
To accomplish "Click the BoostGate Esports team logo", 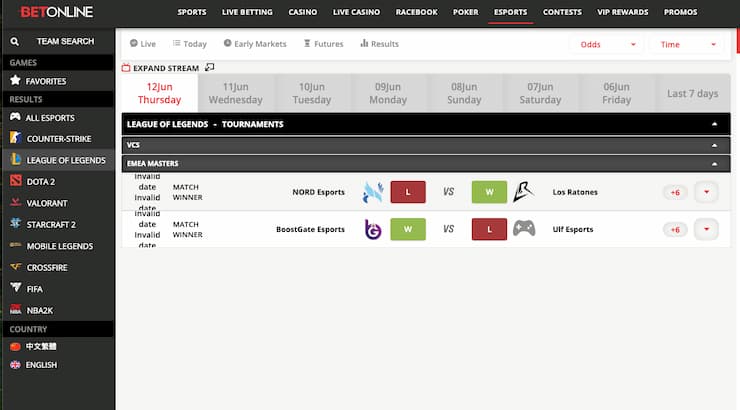I will pos(373,229).
